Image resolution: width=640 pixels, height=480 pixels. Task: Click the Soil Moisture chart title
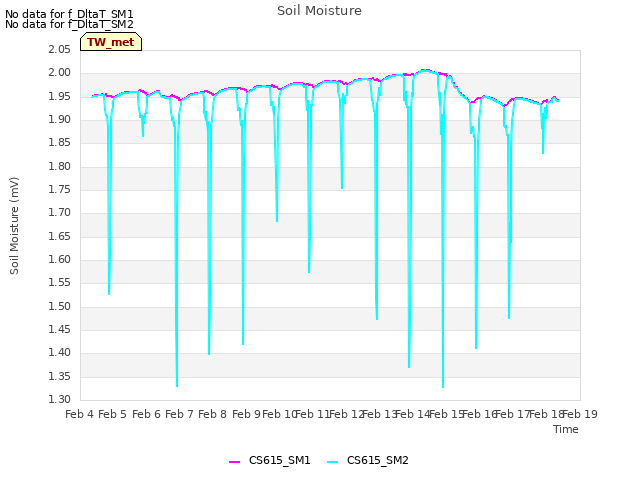(319, 11)
